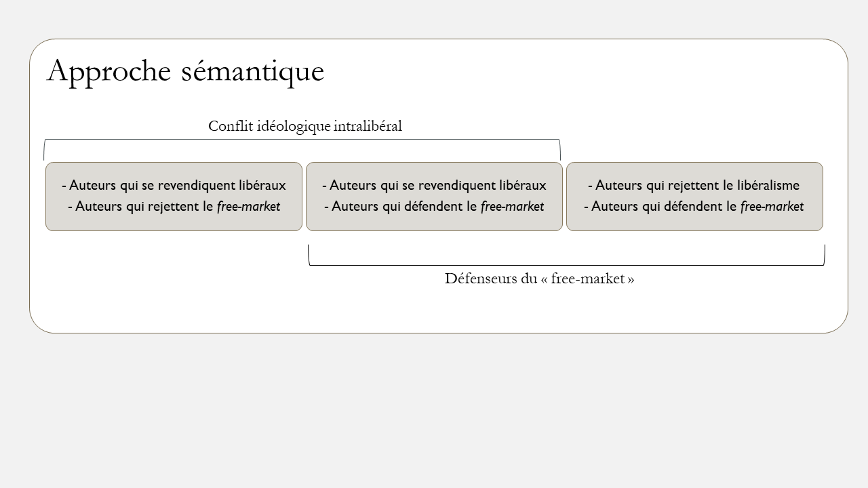Click "Auteurs qui rejettent le free-market" line
The height and width of the screenshot is (488, 868).
pyautogui.click(x=174, y=206)
